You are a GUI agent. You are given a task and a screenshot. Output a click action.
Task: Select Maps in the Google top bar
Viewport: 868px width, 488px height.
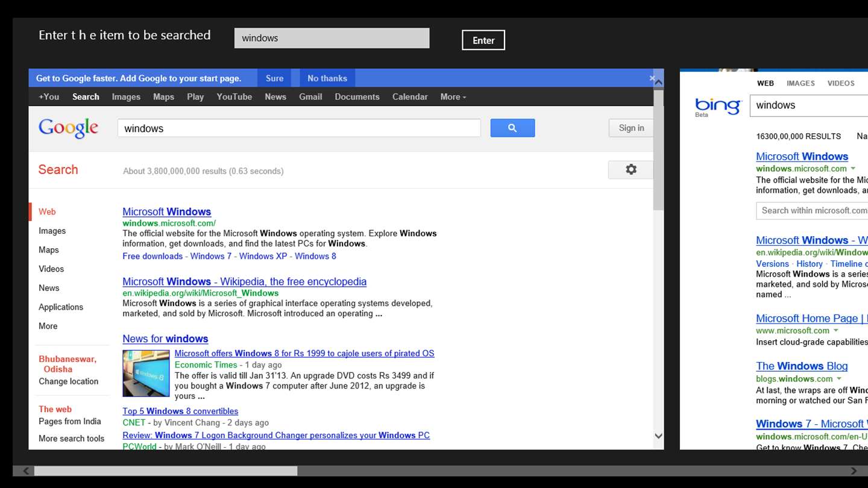click(163, 97)
